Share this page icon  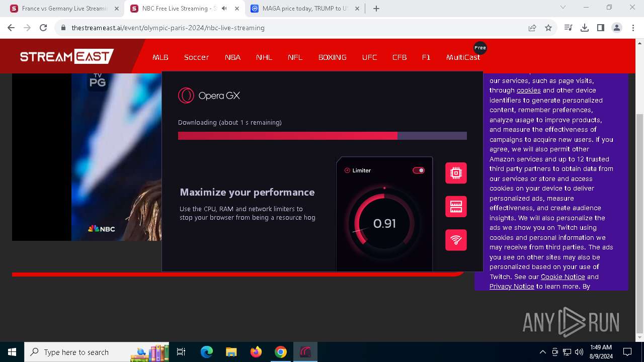[532, 28]
